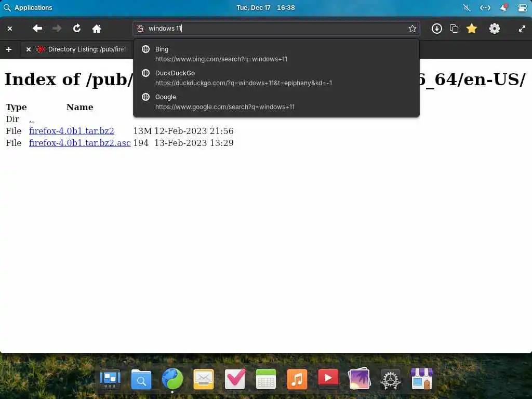Open the Mail app in the dock
This screenshot has height=399, width=532.
[x=204, y=379]
